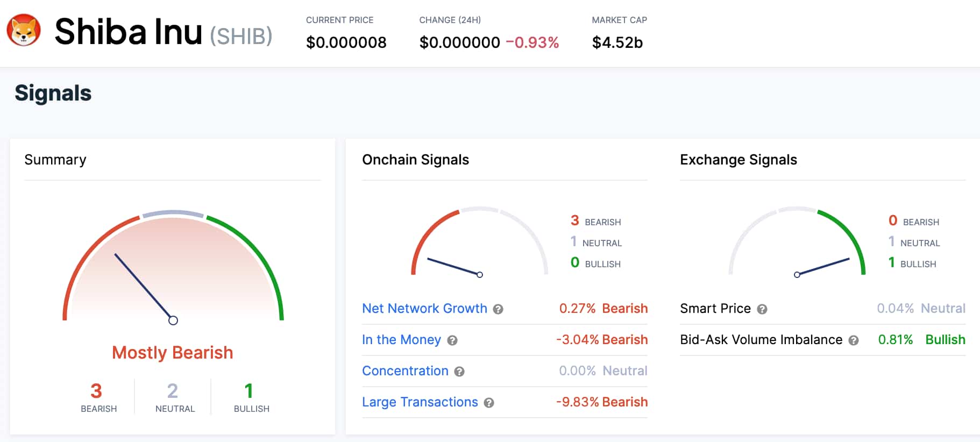View the In the Money breakdown
The width and height of the screenshot is (980, 442).
(401, 340)
